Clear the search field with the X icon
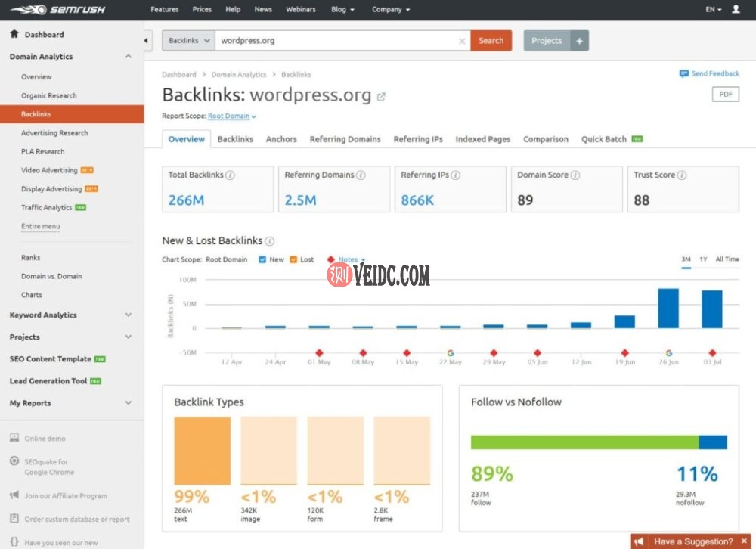The width and height of the screenshot is (756, 549). point(462,42)
